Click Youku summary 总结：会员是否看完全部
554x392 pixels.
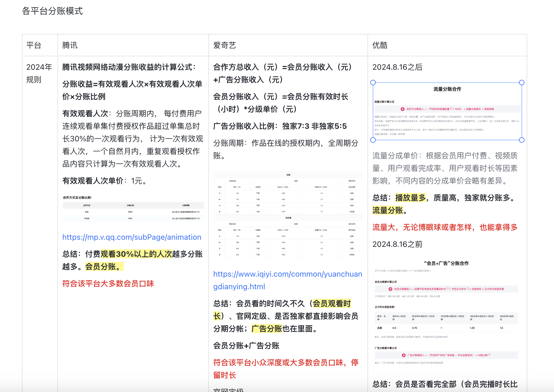click(445, 384)
